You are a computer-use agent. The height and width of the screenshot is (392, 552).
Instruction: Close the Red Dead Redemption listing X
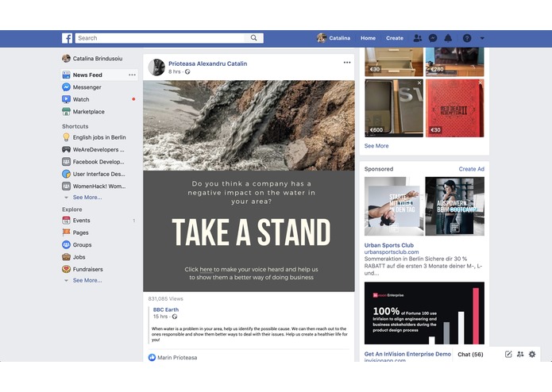coord(481,83)
